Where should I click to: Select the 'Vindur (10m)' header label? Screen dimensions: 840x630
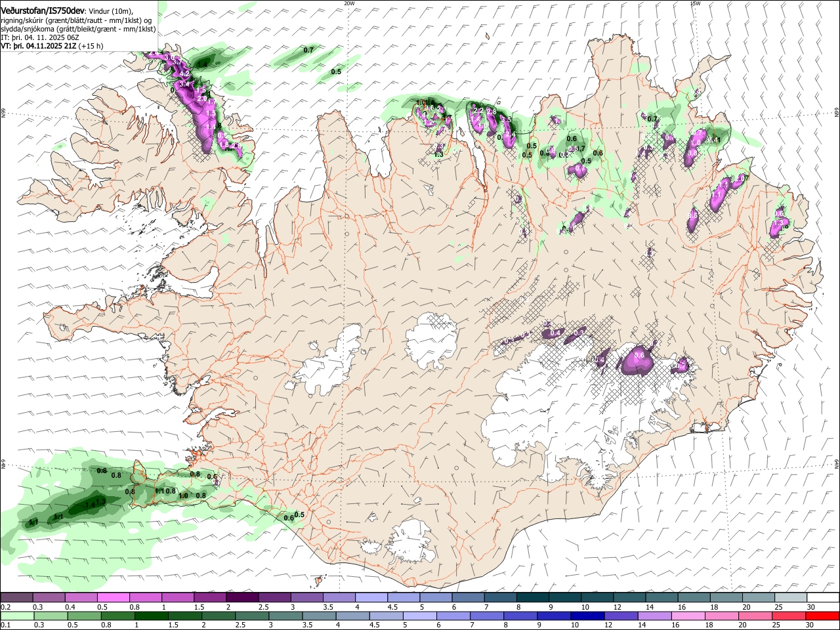[110, 11]
